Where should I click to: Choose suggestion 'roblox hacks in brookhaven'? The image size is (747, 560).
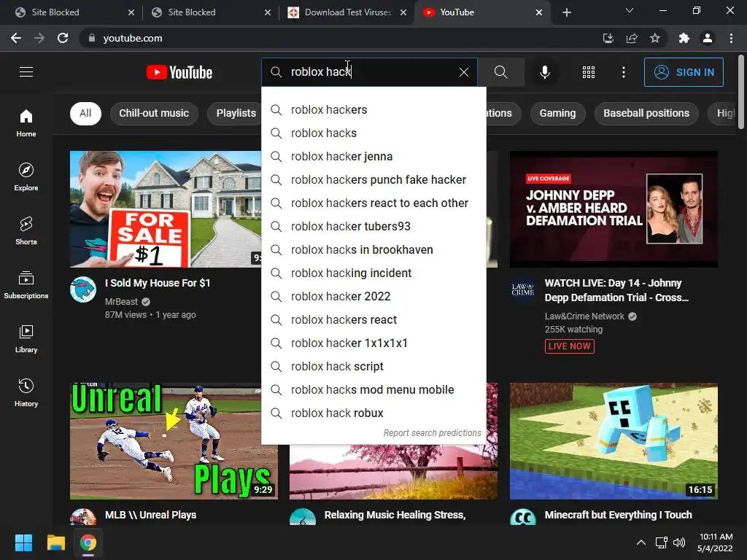coord(374,249)
